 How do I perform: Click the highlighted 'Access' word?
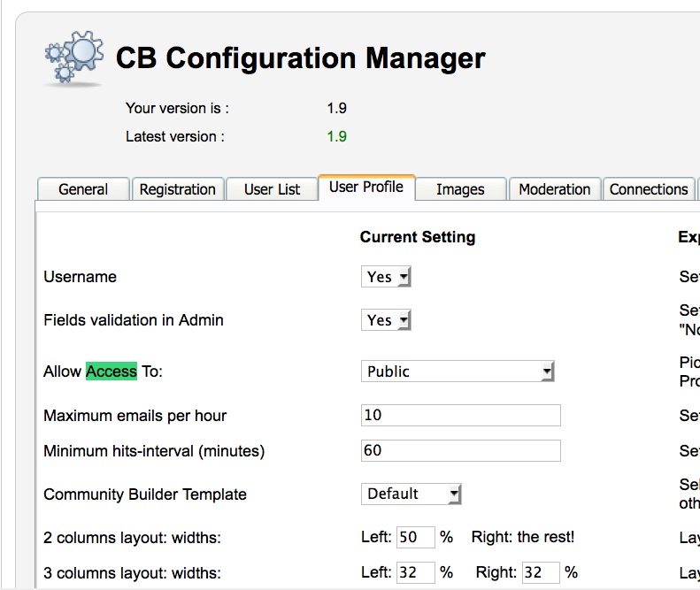112,372
